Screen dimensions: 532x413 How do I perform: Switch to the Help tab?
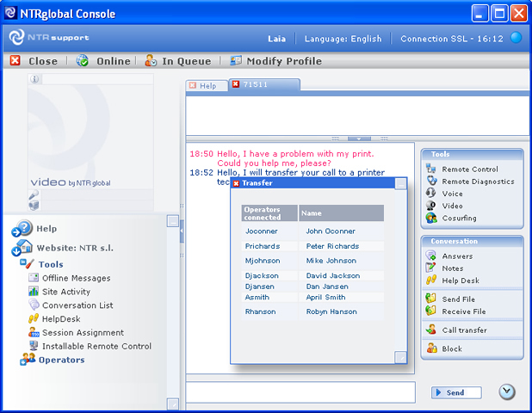click(207, 86)
